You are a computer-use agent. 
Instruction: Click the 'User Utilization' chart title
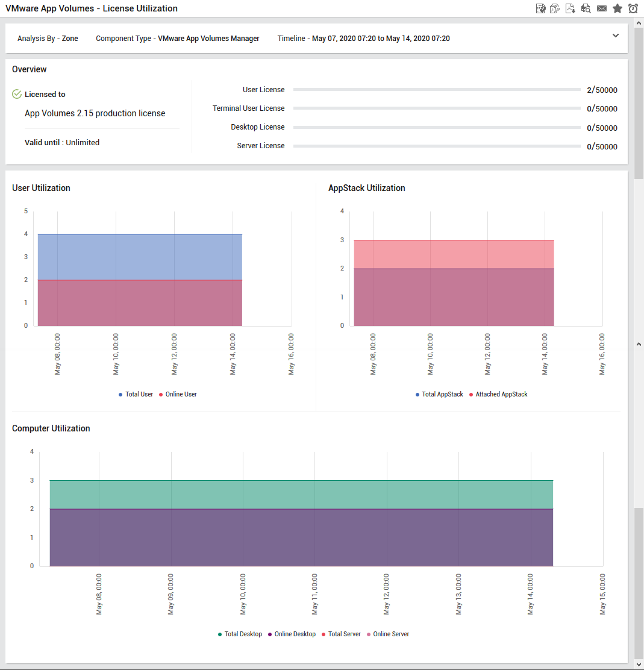coord(41,188)
